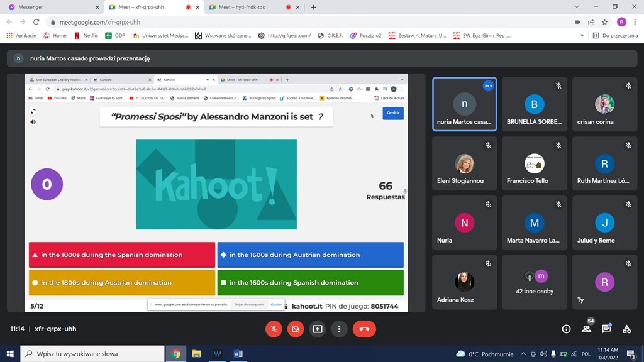
Task: Open the Windows notification center
Action: 631,354
